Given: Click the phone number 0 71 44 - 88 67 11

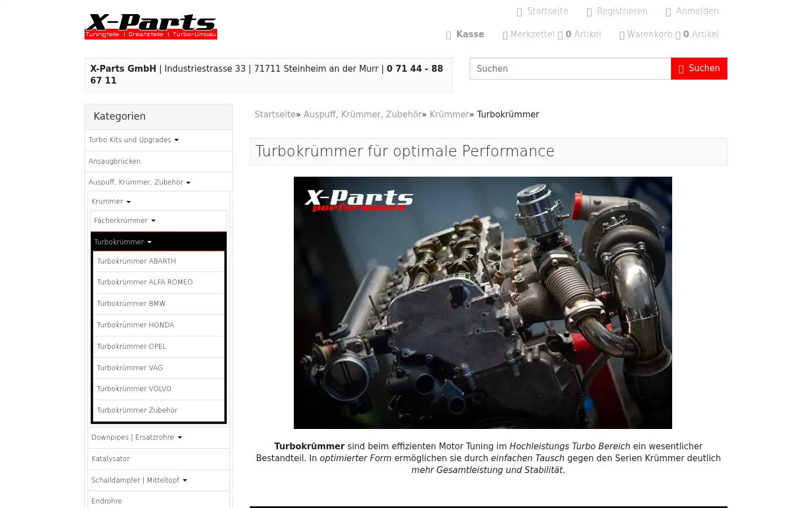Looking at the screenshot, I should point(267,75).
